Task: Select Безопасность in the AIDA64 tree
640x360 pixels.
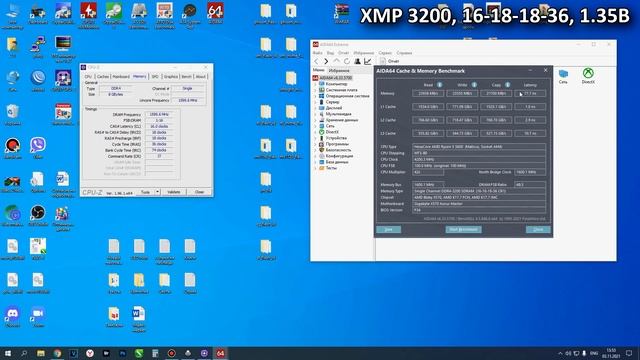Action: coord(335,150)
